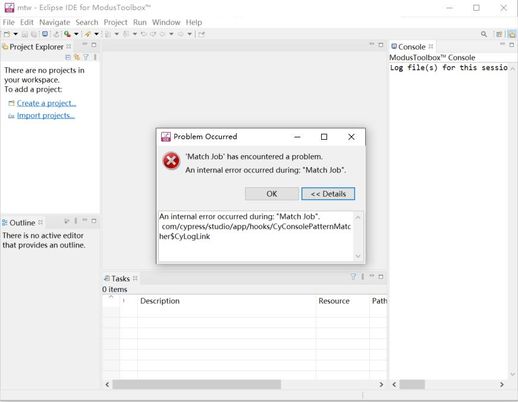Minimize the Tasks view
Screen dimensions: 518x402
tap(372, 276)
